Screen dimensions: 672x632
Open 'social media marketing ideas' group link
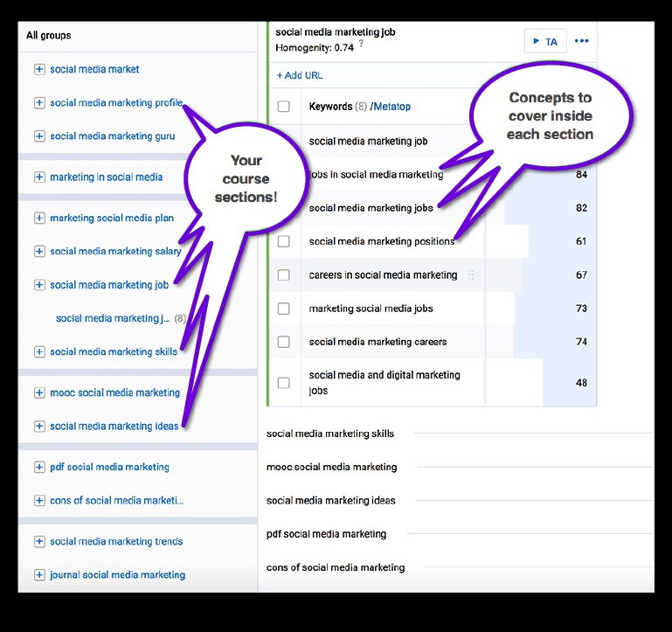point(114,426)
